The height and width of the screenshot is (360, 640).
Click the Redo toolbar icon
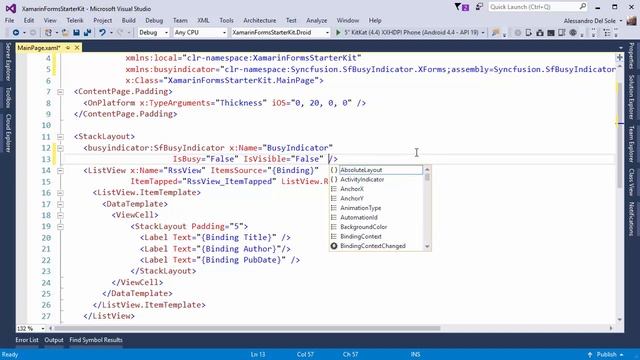coord(120,32)
